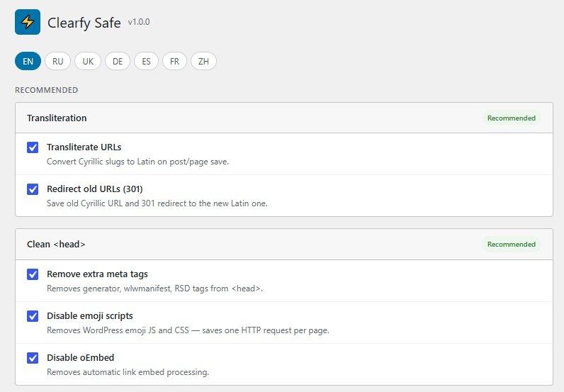This screenshot has height=392, width=564.
Task: Click the Transliteration section header
Action: tap(284, 118)
